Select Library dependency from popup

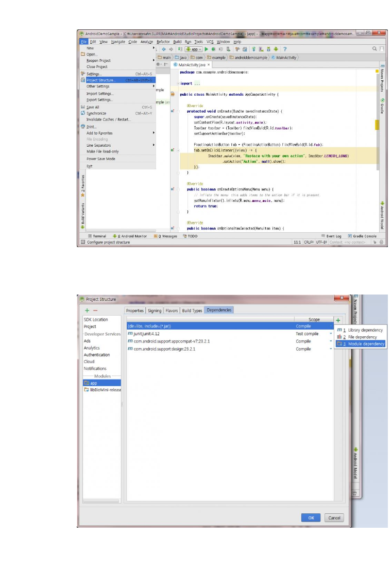[x=361, y=330]
